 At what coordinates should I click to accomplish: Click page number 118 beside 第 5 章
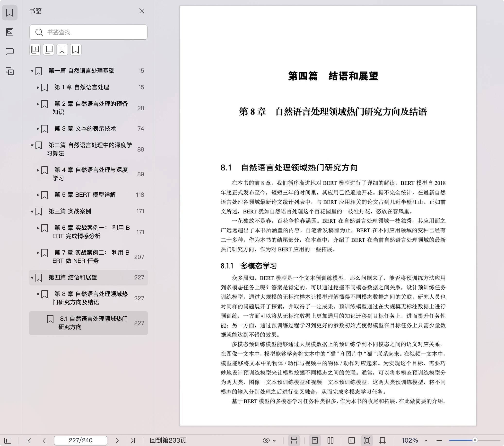140,195
